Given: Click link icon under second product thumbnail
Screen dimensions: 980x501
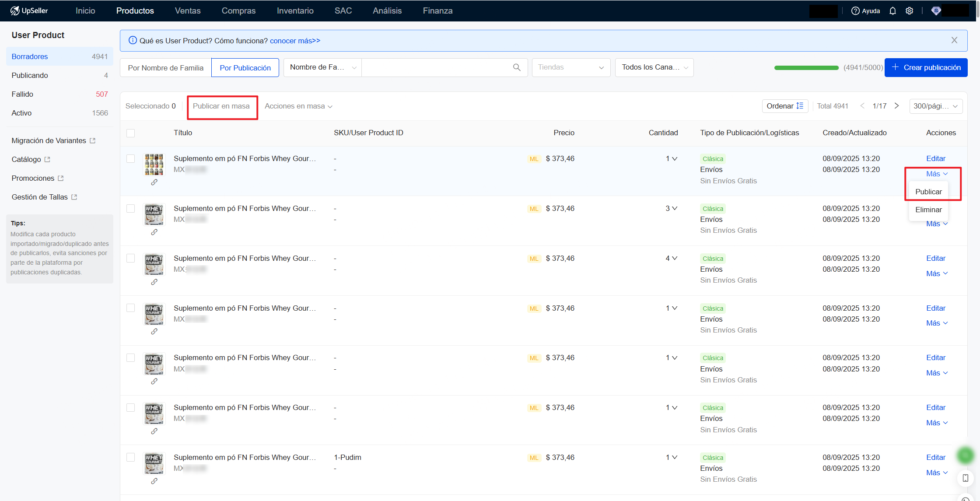Looking at the screenshot, I should click(154, 232).
